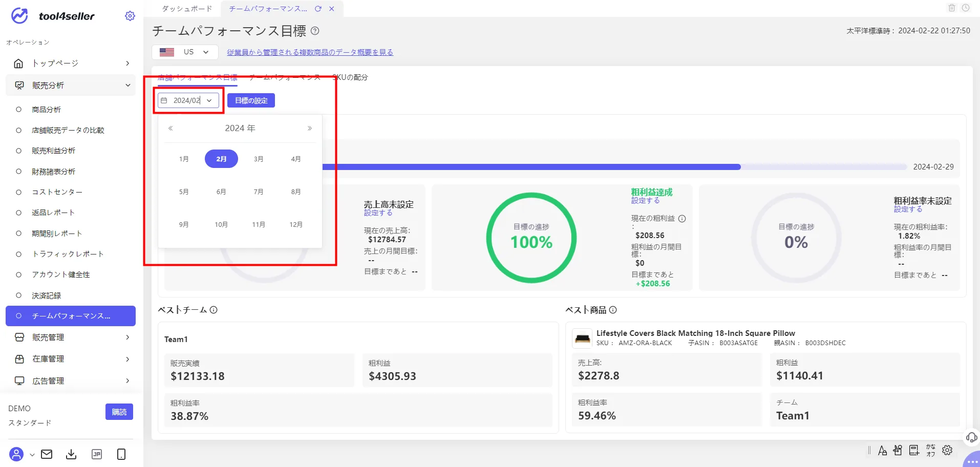Go to previous year in date picker

click(171, 128)
